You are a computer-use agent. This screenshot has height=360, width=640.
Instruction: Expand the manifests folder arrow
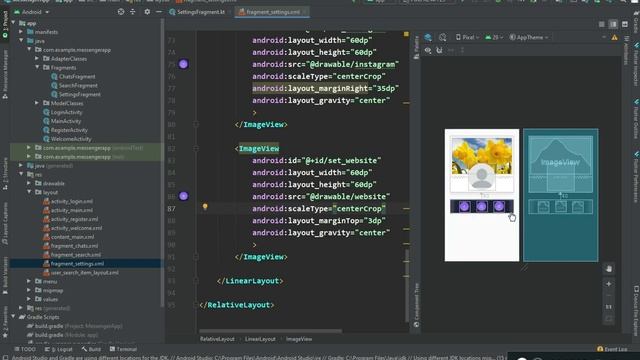coord(21,32)
